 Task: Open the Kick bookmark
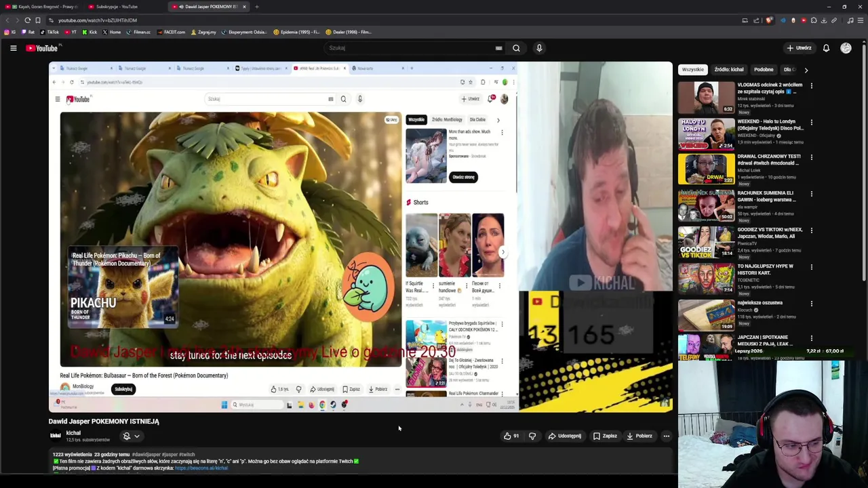tap(90, 32)
